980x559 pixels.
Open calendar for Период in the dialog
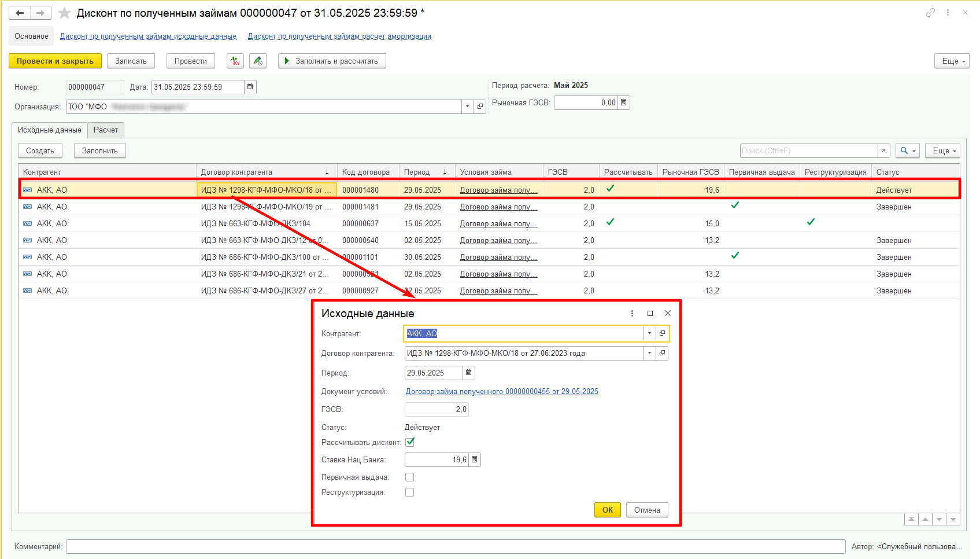tap(468, 373)
